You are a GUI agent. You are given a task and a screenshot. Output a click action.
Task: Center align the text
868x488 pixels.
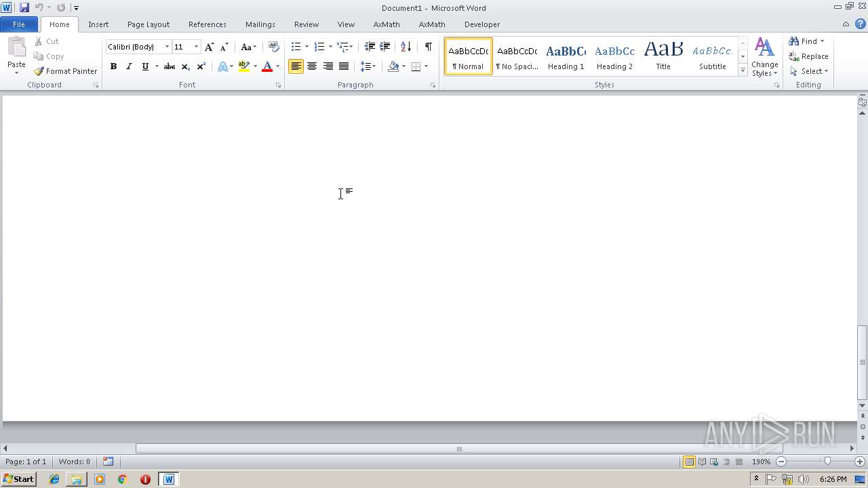(312, 66)
